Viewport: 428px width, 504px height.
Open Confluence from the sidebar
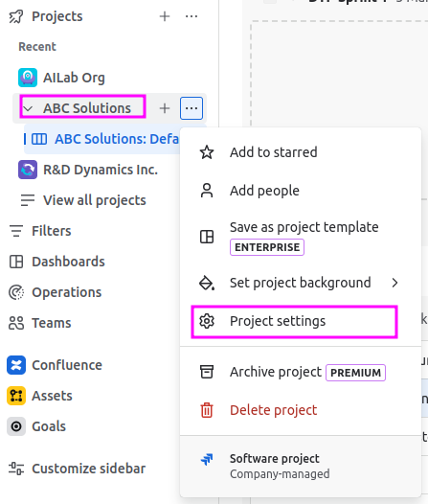coord(55,365)
